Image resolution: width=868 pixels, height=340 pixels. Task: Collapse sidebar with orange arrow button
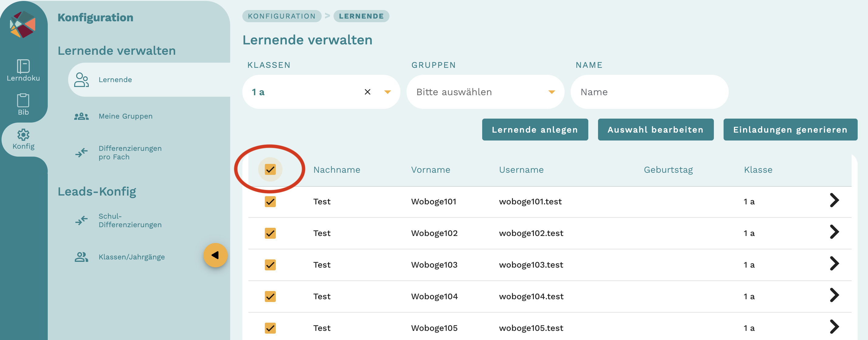pyautogui.click(x=215, y=255)
